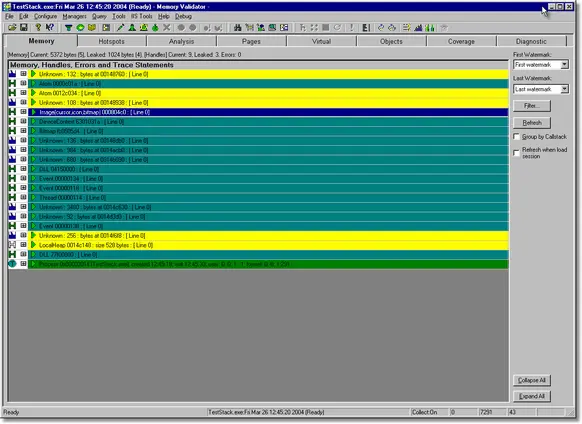
Task: Click the green figure on yellow background icon
Action: tap(144, 27)
